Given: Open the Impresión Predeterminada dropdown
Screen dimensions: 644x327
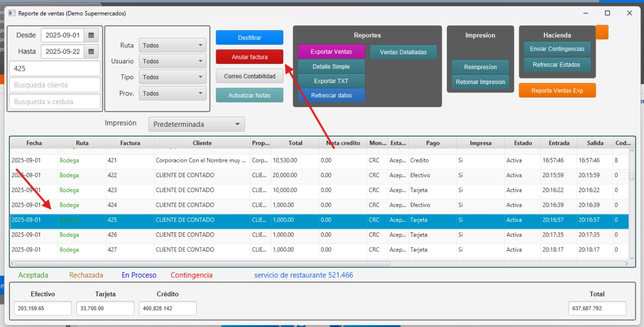Looking at the screenshot, I should coord(196,124).
